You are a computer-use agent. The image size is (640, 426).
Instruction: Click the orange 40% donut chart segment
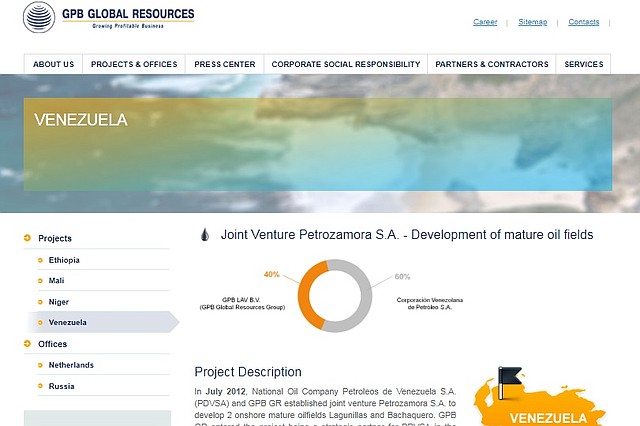(306, 296)
